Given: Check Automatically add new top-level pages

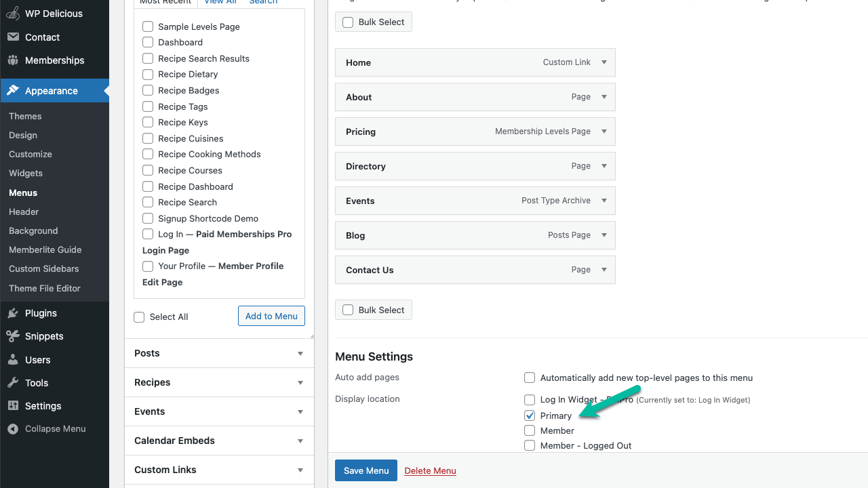Looking at the screenshot, I should (x=530, y=378).
